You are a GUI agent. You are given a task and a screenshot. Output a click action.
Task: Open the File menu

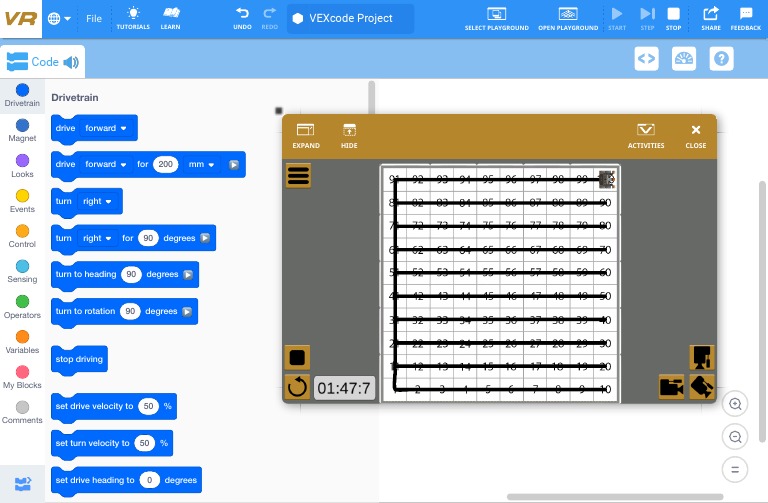[x=93, y=18]
